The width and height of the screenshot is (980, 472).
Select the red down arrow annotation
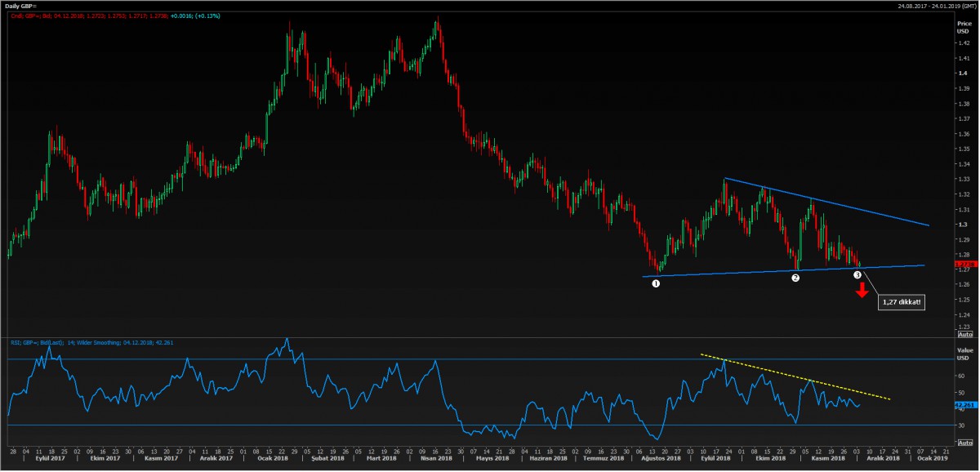862,291
